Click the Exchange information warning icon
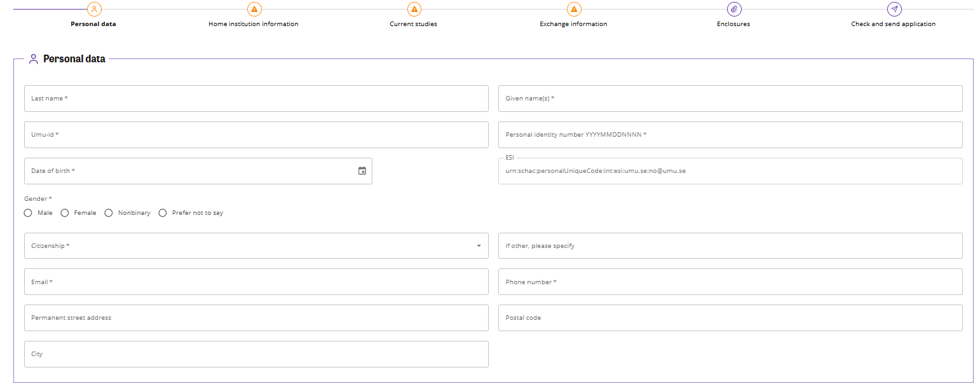This screenshot has height=384, width=980. tap(574, 10)
